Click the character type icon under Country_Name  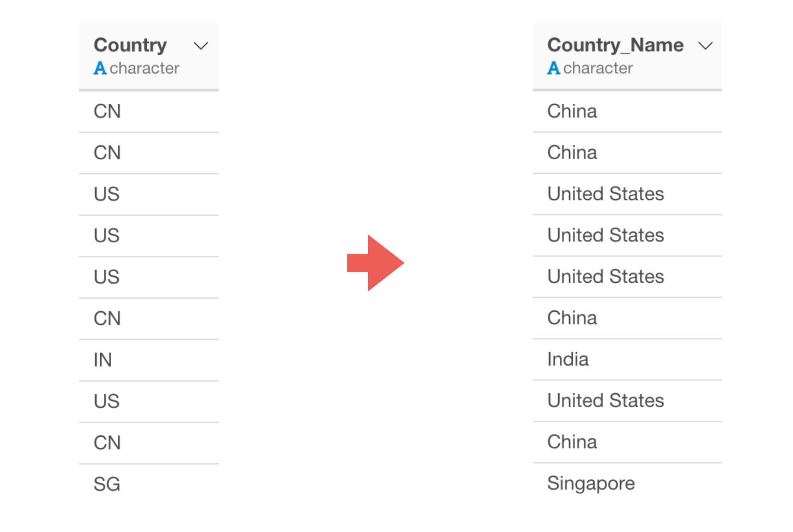554,68
